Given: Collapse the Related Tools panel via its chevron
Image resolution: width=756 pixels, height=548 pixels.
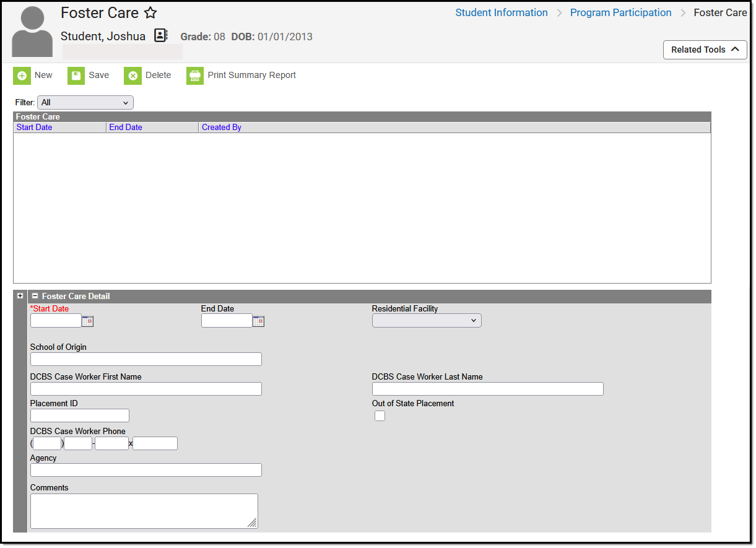Looking at the screenshot, I should (735, 50).
